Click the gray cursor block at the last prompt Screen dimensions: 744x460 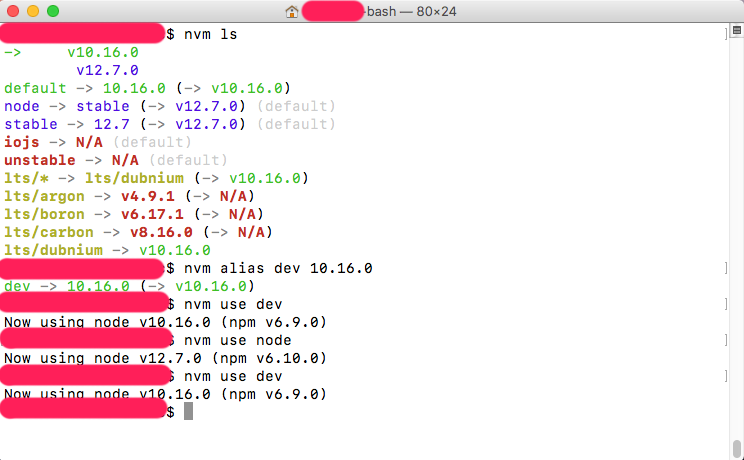(189, 412)
